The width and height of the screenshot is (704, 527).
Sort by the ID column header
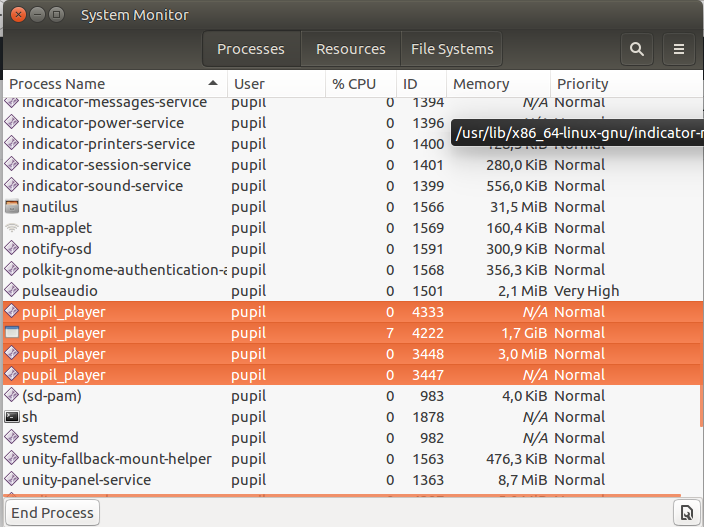point(421,84)
